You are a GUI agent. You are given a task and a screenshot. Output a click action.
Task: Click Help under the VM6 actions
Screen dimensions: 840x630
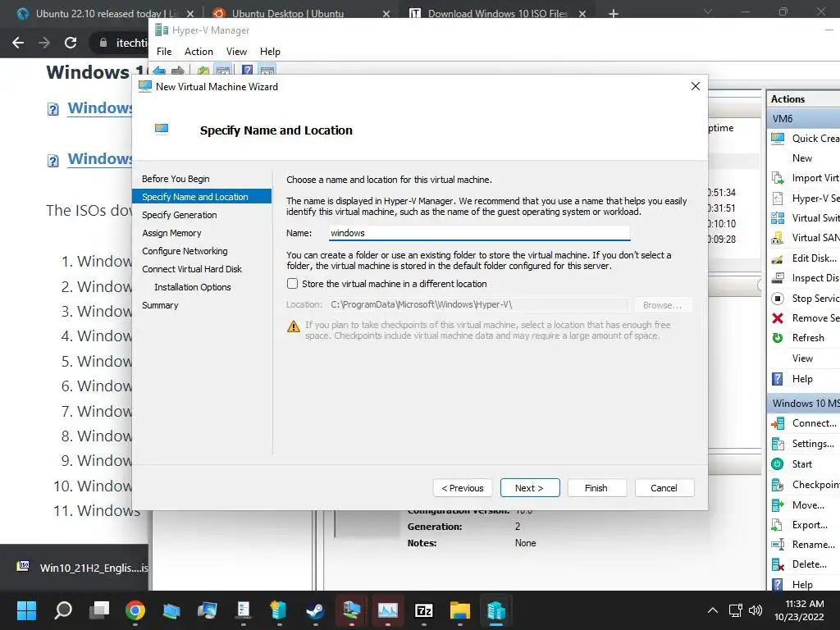(x=792, y=379)
